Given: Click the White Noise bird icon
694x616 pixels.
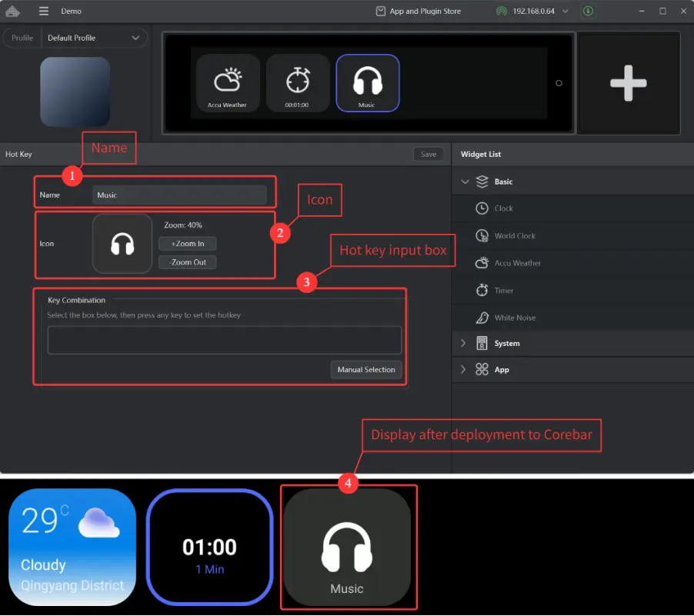Looking at the screenshot, I should [482, 318].
